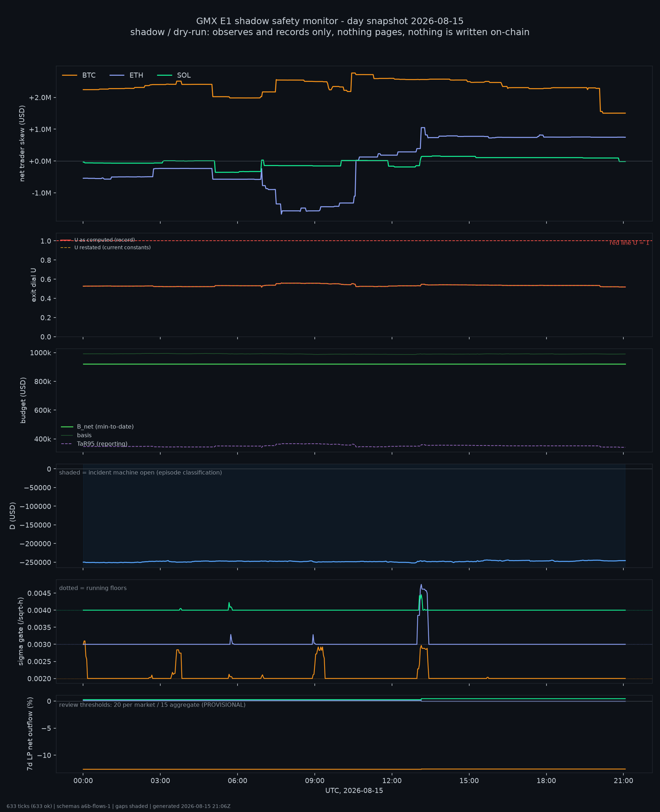Image resolution: width=660 pixels, height=812 pixels.
Task: Click the '0.2' exit dial tick label
Action: pyautogui.click(x=46, y=318)
